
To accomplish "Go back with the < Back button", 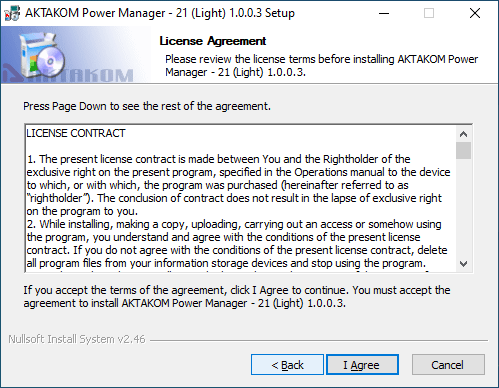I will pos(287,365).
